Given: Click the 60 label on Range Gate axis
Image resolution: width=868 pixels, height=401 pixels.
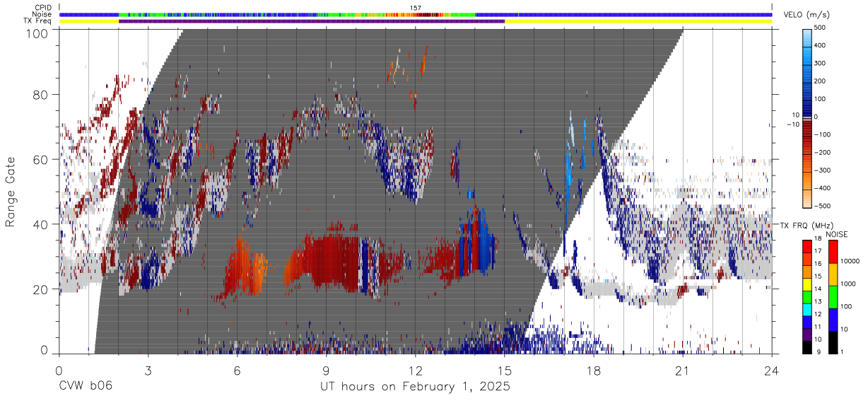Looking at the screenshot, I should coord(41,160).
